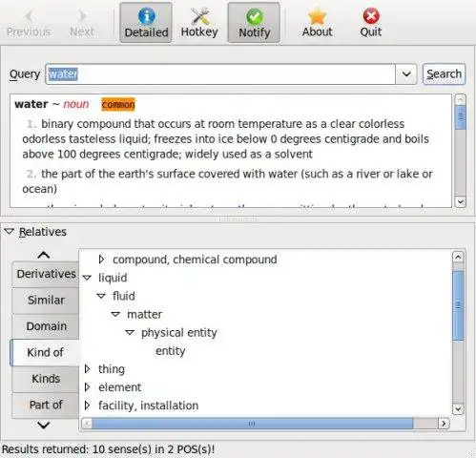Click the Search button
Screen dimensions: 476x458
(x=444, y=74)
